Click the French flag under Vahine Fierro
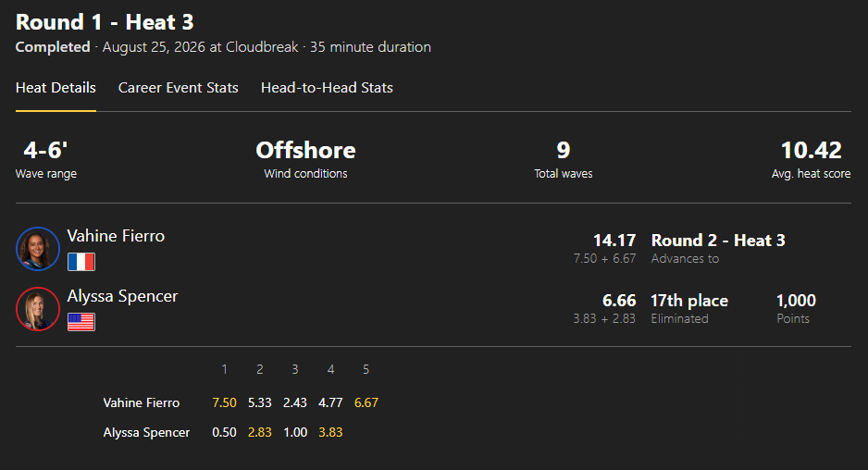Viewport: 868px width, 470px height. pyautogui.click(x=81, y=262)
